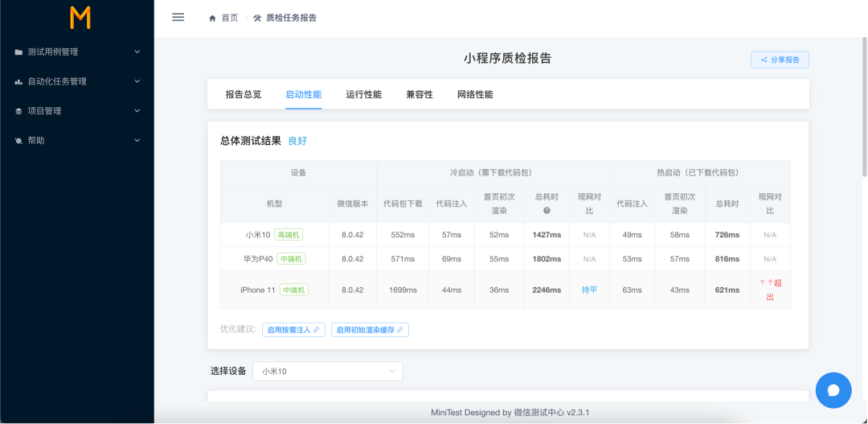Expand the 项目管理 menu chevron
This screenshot has width=868, height=424.
[x=137, y=111]
